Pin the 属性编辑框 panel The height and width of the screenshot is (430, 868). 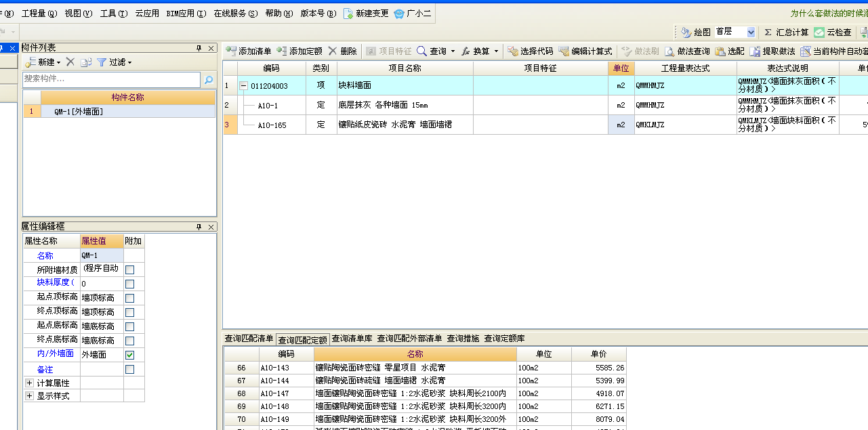coord(199,227)
